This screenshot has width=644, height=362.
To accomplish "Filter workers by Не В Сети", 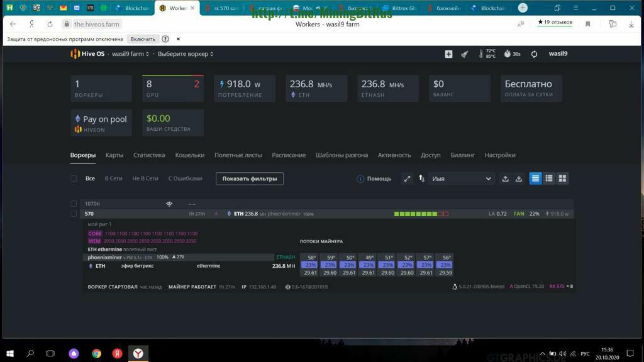I will pos(145,178).
